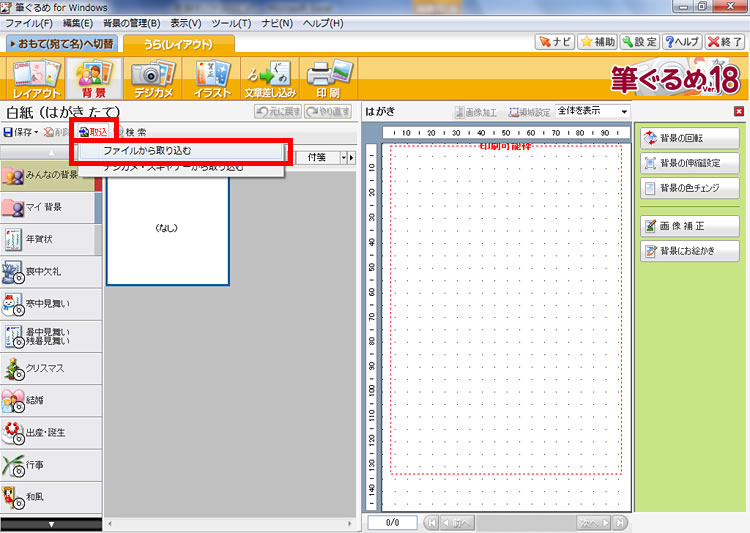Click 次へ next page button
This screenshot has width=750, height=533.
594,523
